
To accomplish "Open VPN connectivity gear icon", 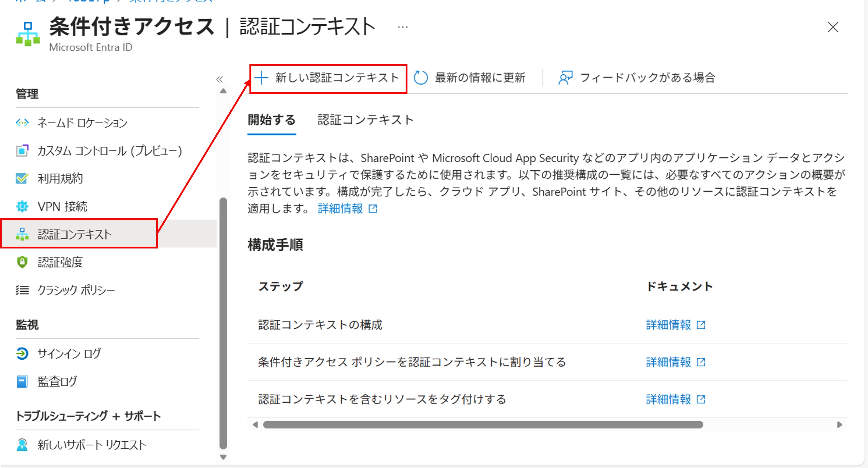I will pos(22,206).
